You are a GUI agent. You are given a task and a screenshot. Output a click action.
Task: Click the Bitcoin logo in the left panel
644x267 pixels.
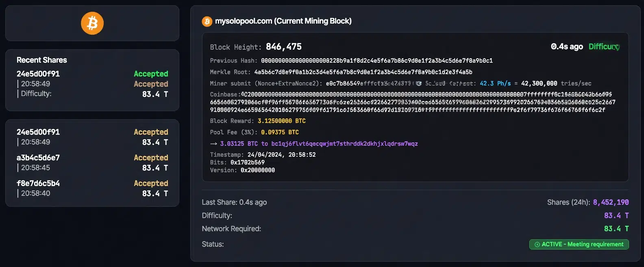point(93,23)
